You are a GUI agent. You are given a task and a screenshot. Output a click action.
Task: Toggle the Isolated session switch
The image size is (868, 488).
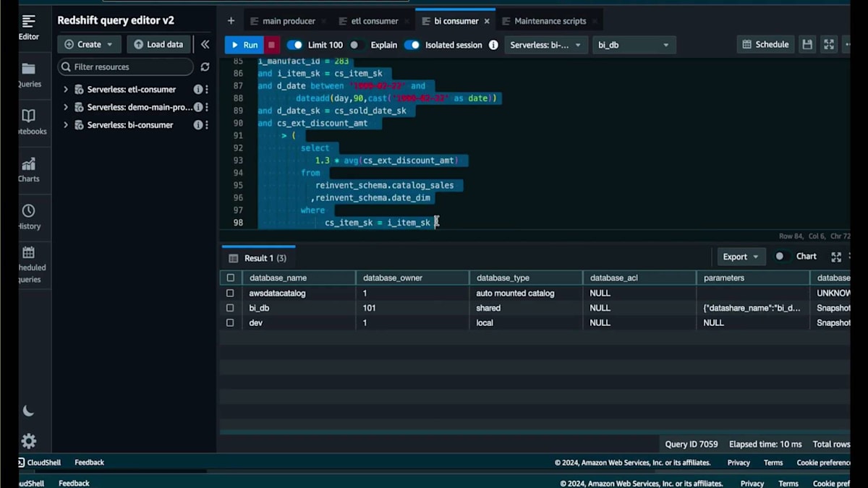412,45
